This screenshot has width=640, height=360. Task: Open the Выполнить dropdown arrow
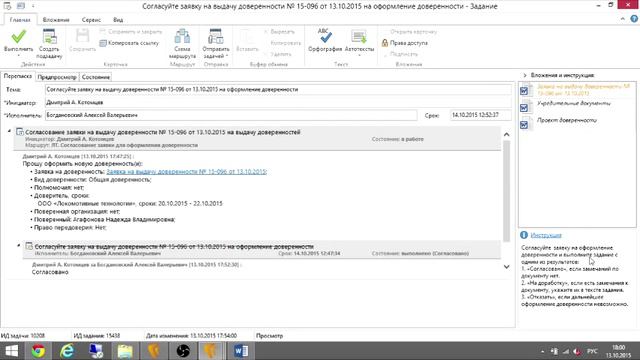[x=18, y=56]
